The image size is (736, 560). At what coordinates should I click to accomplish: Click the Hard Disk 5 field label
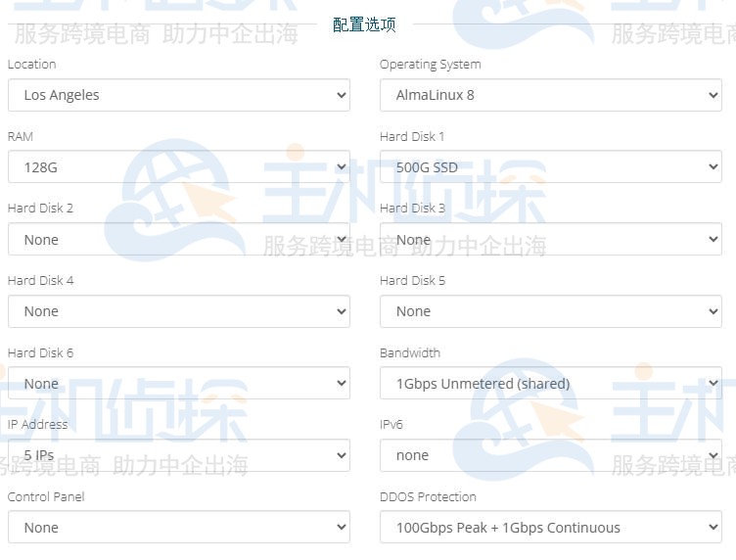click(x=413, y=281)
